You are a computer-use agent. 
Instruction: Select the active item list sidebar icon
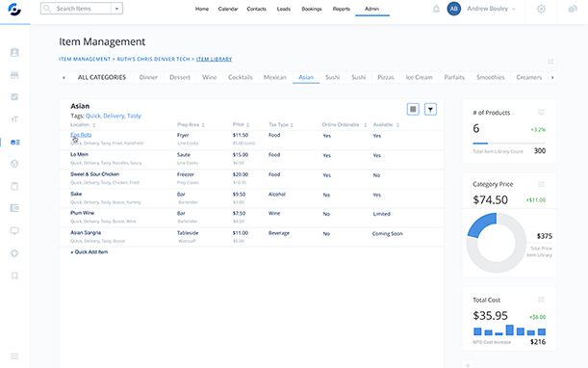click(15, 143)
